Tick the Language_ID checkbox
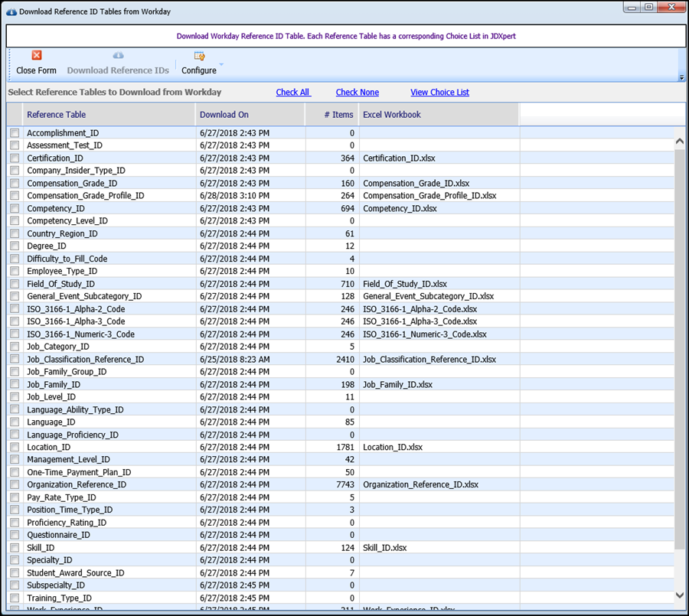689x616 pixels. pos(15,422)
